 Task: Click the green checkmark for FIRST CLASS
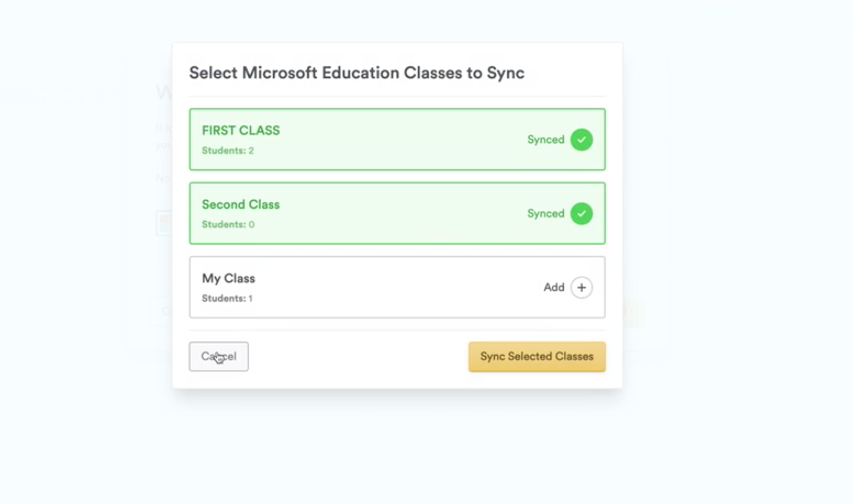point(581,140)
